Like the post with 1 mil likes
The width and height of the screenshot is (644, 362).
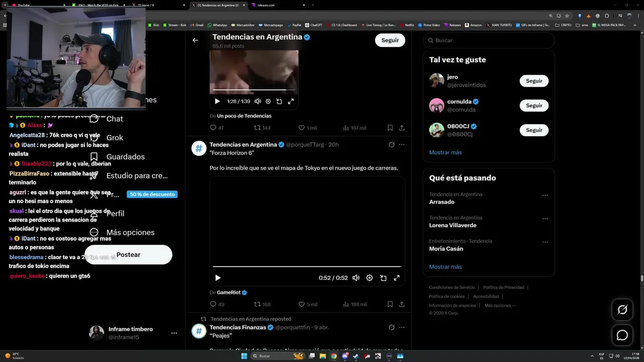(x=307, y=128)
